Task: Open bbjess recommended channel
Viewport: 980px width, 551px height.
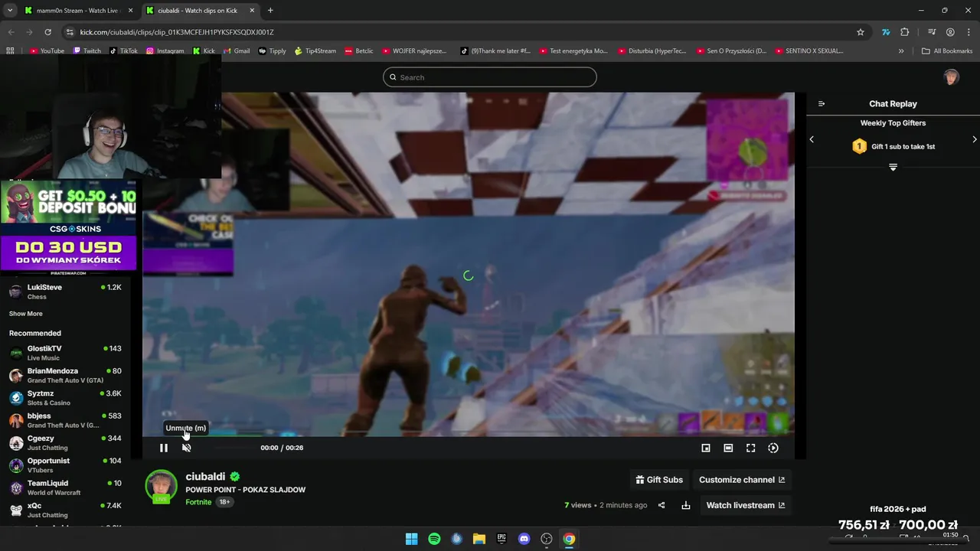Action: 65,420
